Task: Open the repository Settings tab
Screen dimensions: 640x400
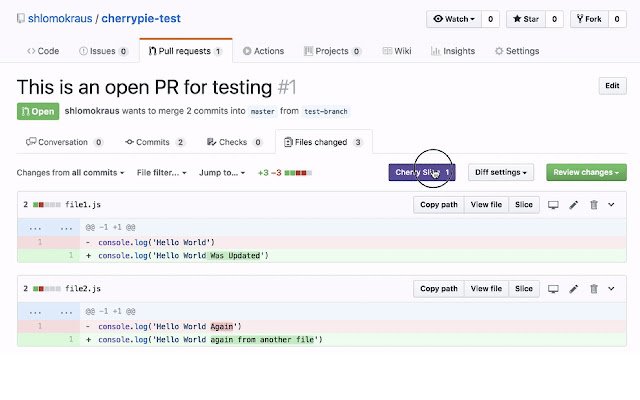Action: (517, 51)
